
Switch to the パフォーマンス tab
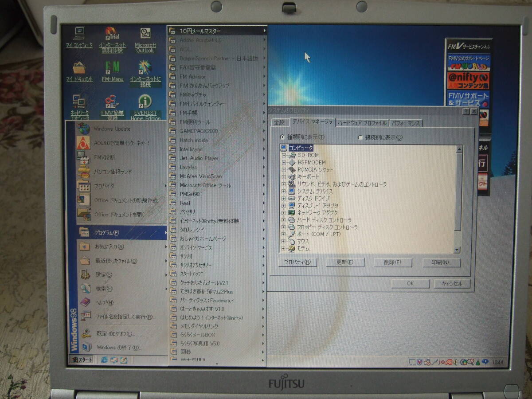[x=406, y=123]
